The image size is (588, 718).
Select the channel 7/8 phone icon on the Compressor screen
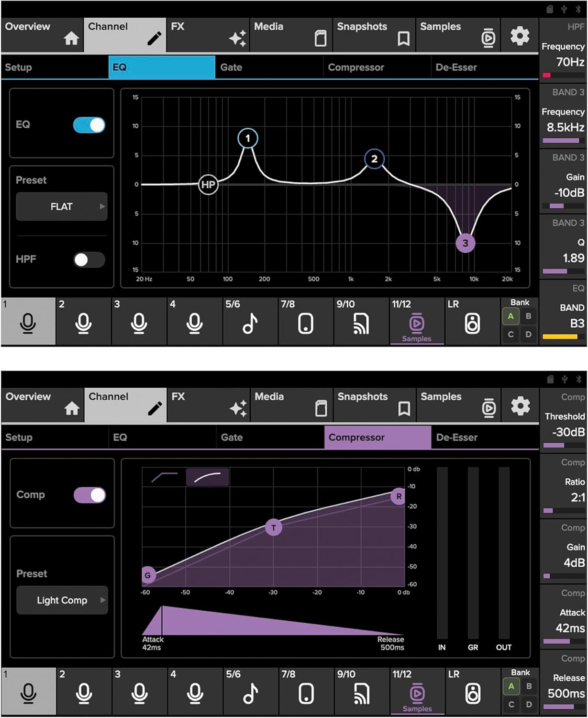pyautogui.click(x=306, y=694)
